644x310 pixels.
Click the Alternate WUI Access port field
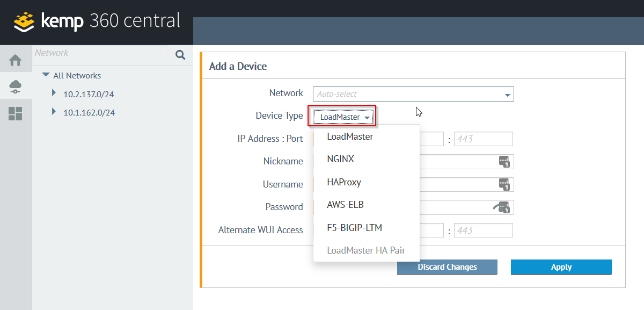click(x=484, y=230)
